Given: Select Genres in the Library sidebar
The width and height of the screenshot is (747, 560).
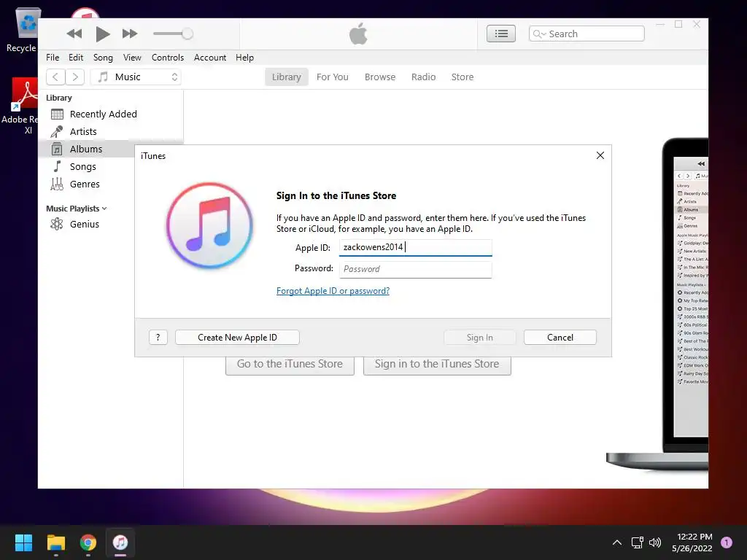Looking at the screenshot, I should (x=86, y=184).
